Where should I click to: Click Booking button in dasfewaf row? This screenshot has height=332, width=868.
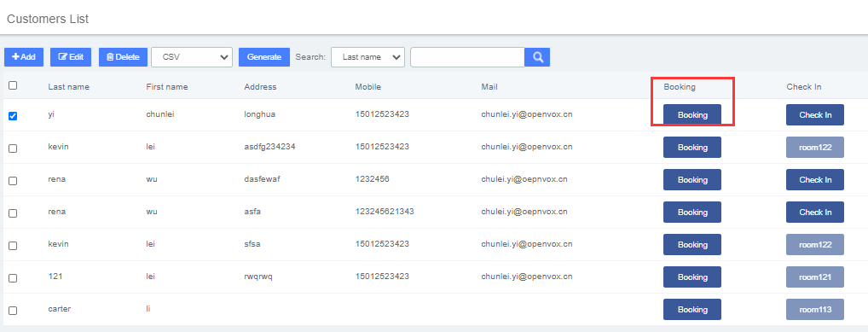(x=692, y=180)
